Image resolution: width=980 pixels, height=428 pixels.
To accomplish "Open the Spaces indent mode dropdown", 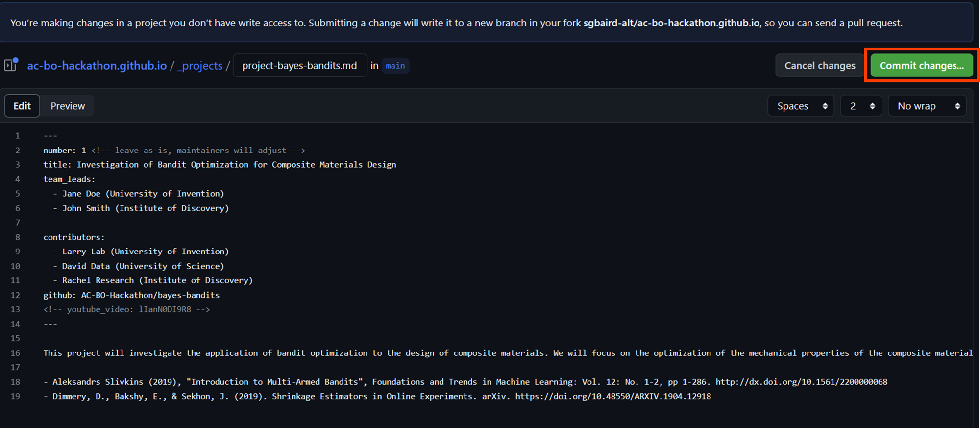I will click(801, 106).
